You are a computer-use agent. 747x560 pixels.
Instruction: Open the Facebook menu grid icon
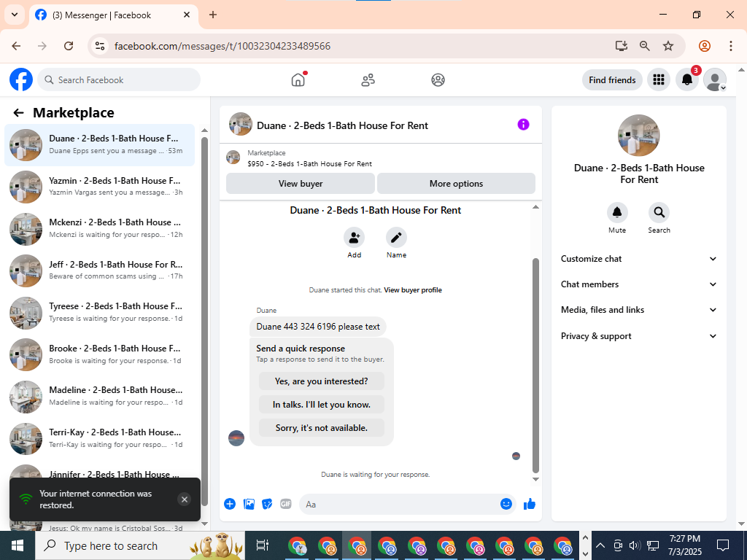(x=659, y=79)
